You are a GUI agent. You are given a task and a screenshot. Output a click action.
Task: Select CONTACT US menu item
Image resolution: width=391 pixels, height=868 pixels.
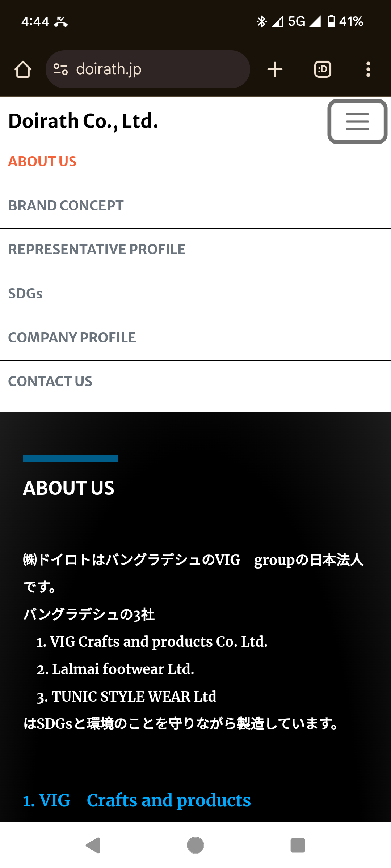point(50,382)
